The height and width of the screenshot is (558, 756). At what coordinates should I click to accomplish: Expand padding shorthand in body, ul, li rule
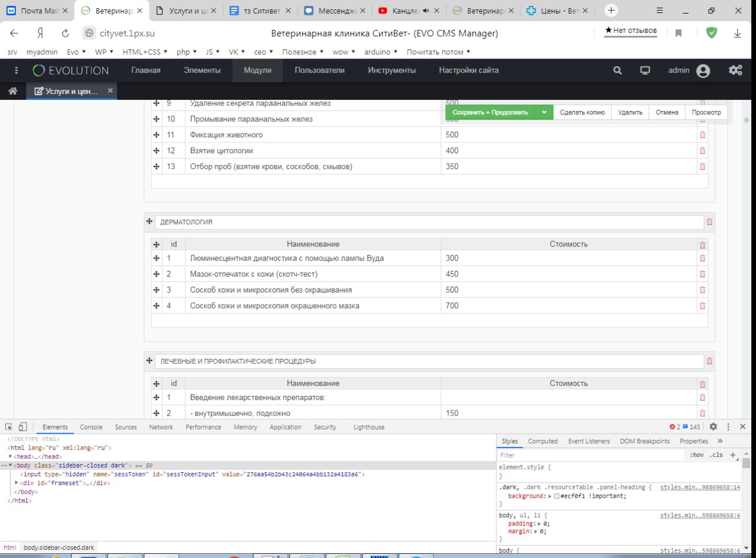coord(539,524)
